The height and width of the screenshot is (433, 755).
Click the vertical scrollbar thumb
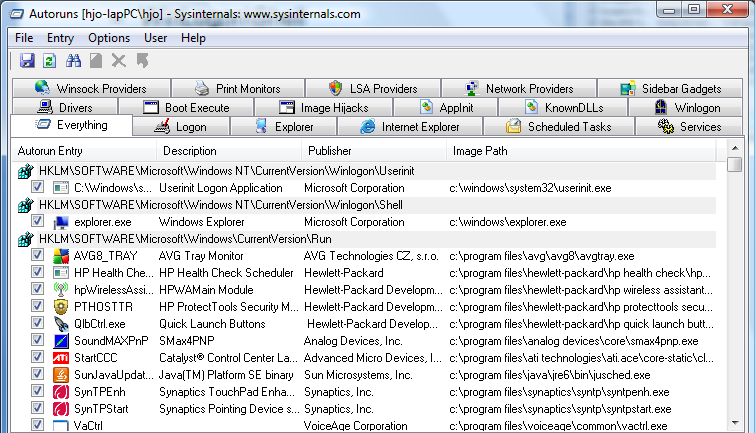click(x=735, y=164)
